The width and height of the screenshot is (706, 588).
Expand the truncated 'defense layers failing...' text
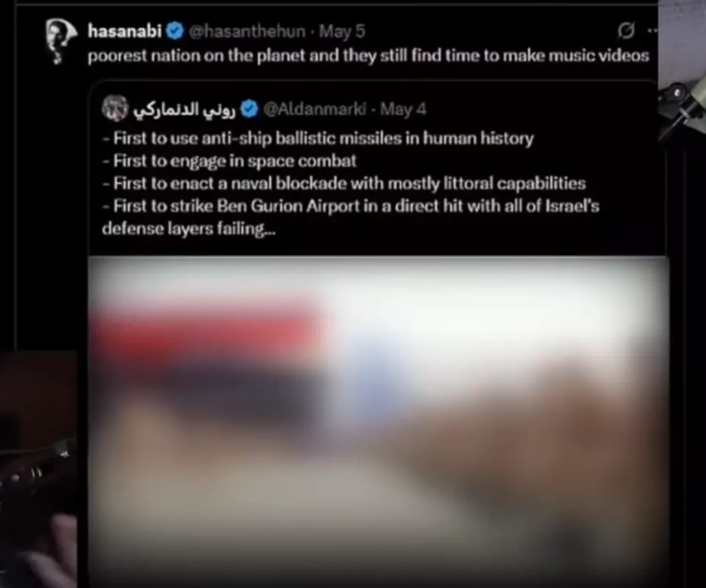click(x=189, y=229)
